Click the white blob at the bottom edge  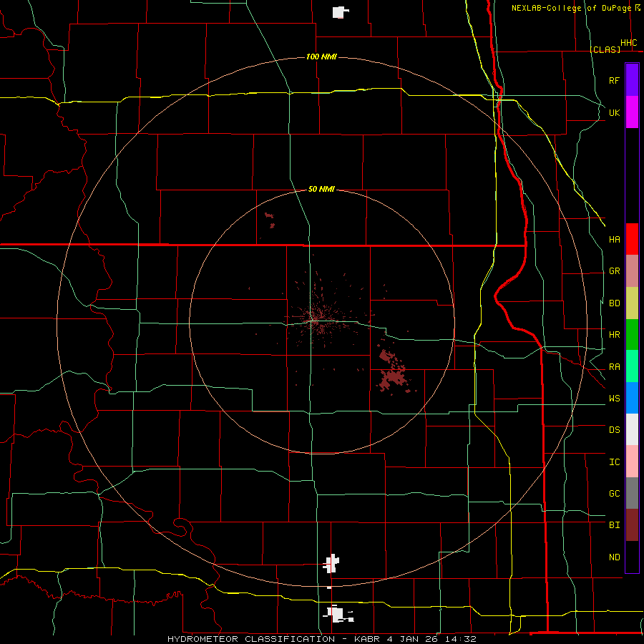[338, 615]
